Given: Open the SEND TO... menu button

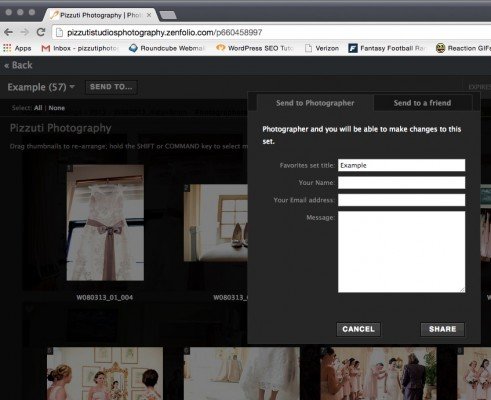Looking at the screenshot, I should 111,87.
